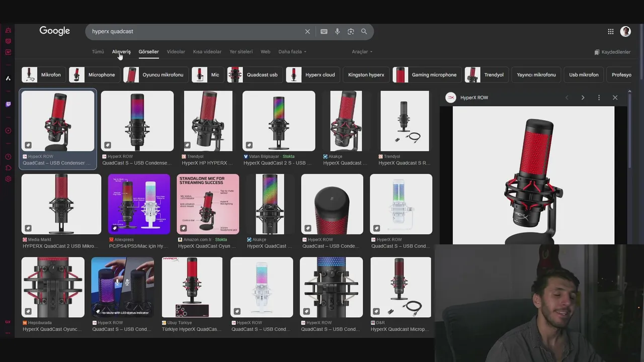Apply the Usb mikrofon filter chip

[584, 75]
